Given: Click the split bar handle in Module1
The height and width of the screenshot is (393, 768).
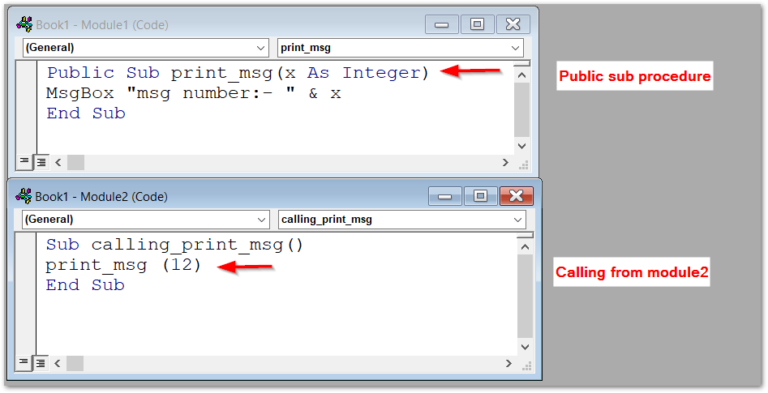Looking at the screenshot, I should pyautogui.click(x=522, y=64).
